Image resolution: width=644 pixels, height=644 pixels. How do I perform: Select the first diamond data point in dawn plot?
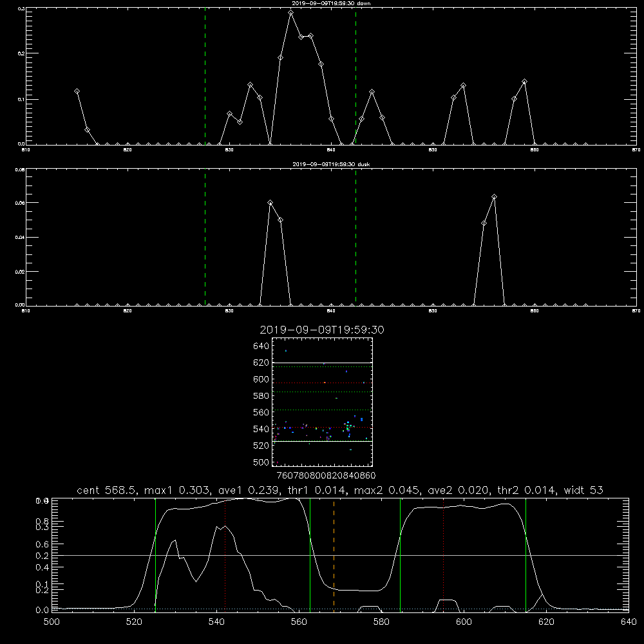tap(77, 91)
